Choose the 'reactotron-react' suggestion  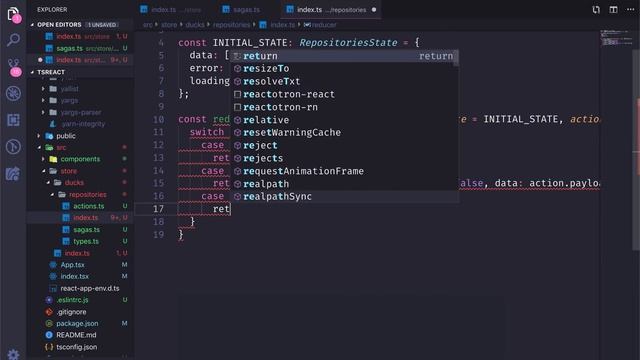point(344,94)
